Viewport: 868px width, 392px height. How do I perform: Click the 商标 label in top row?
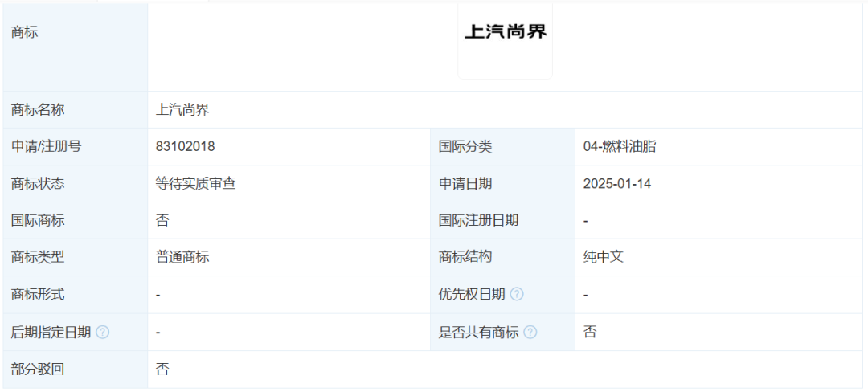(x=24, y=33)
